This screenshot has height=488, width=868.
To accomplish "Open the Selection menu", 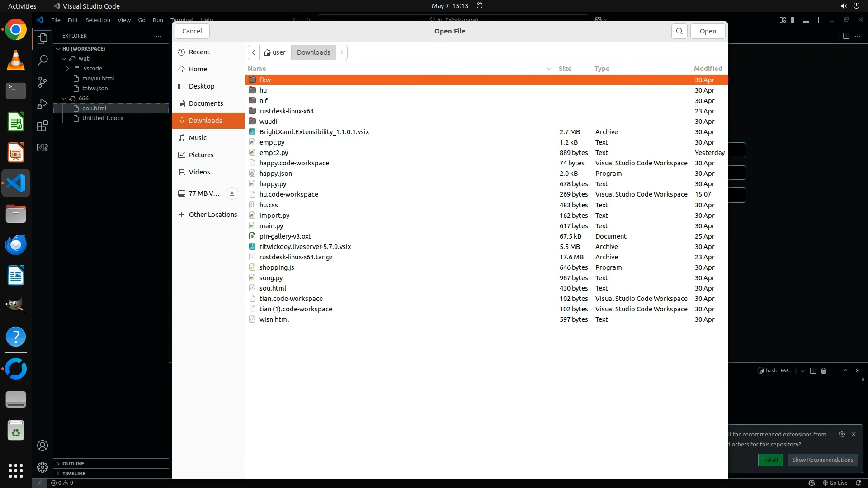I will point(98,20).
